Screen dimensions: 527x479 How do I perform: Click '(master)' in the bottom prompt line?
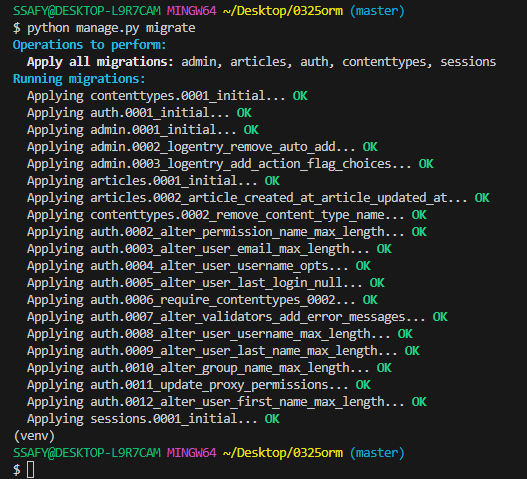[377, 453]
